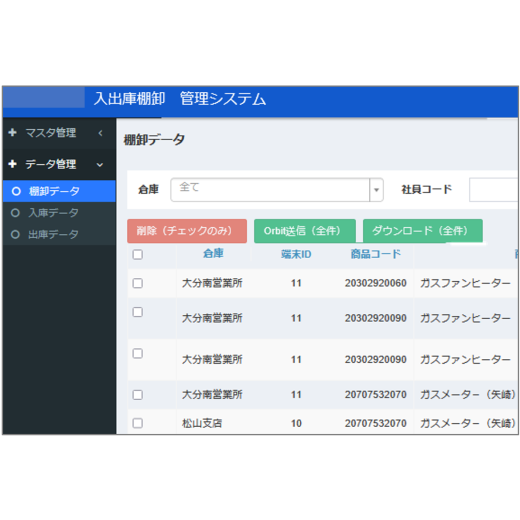
Task: Click the plus icon beside データ管理
Action: pos(13,164)
